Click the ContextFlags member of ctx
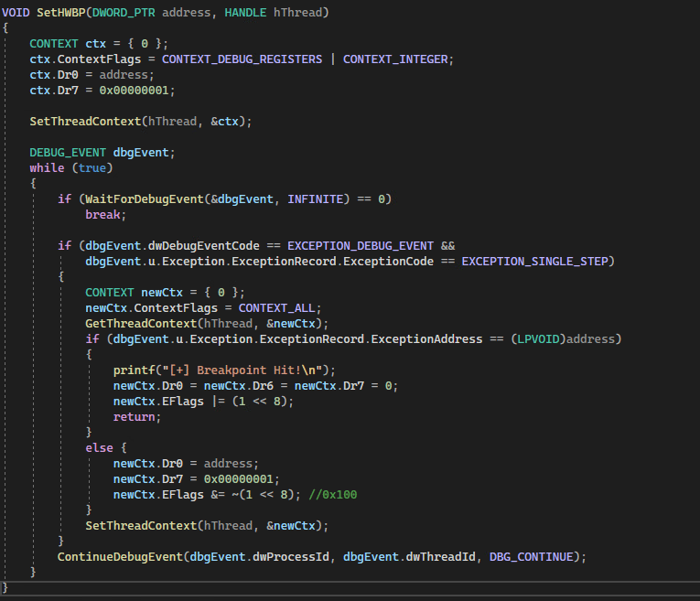The width and height of the screenshot is (700, 601). tap(99, 59)
